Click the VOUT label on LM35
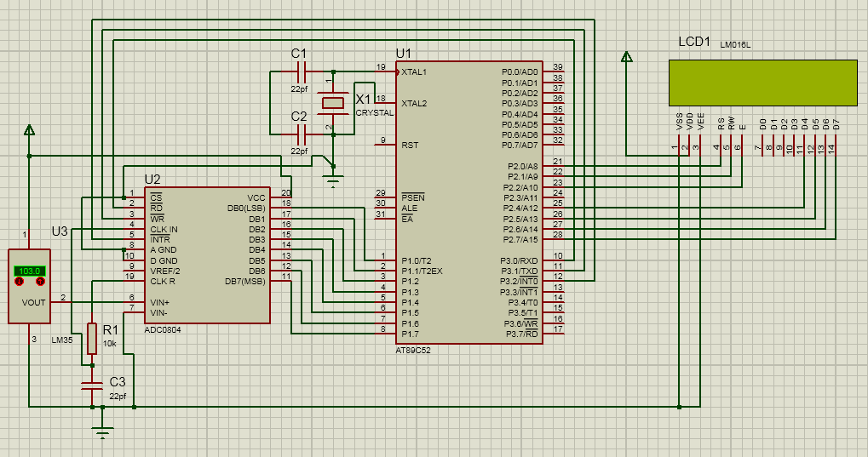 pos(33,302)
